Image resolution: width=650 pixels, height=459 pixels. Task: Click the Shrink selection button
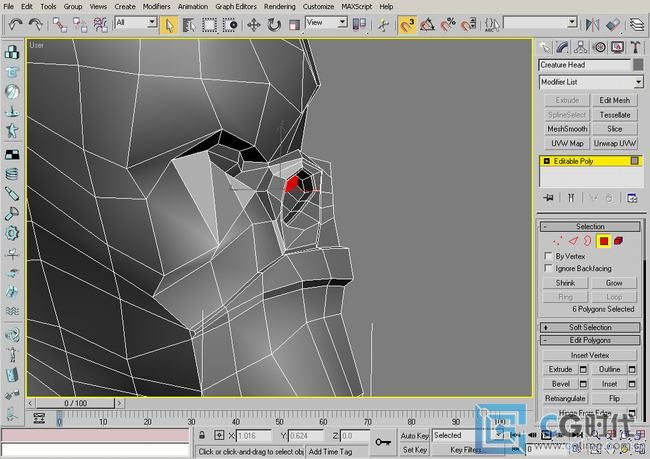pos(565,283)
